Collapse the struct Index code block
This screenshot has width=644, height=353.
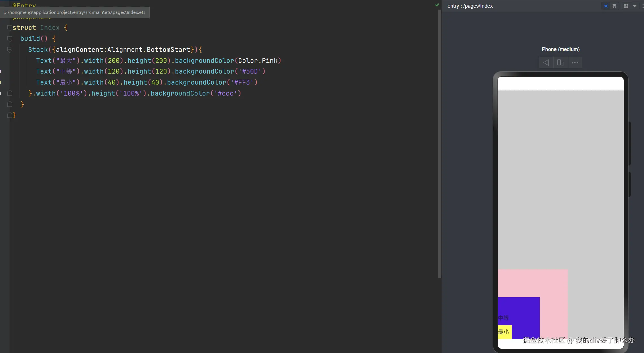tap(10, 28)
